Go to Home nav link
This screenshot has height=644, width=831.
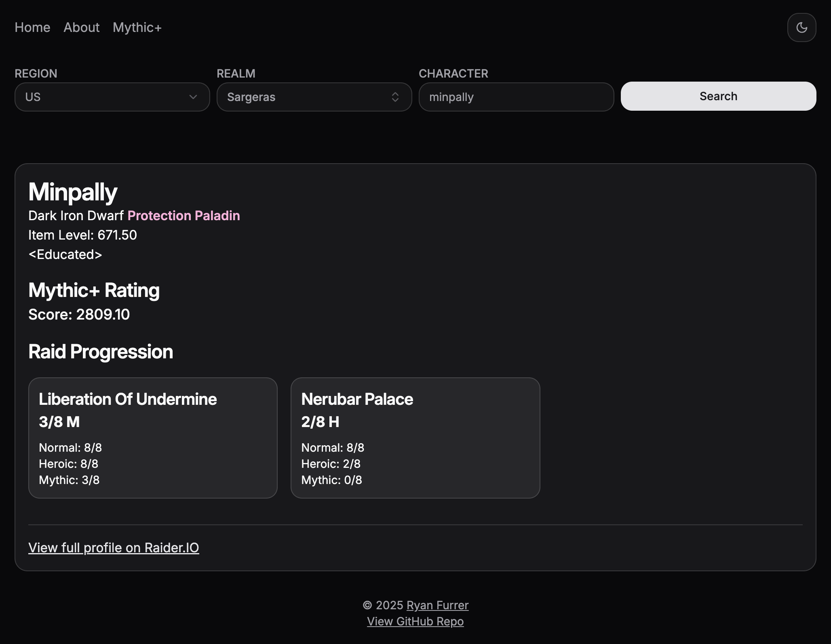(x=32, y=27)
